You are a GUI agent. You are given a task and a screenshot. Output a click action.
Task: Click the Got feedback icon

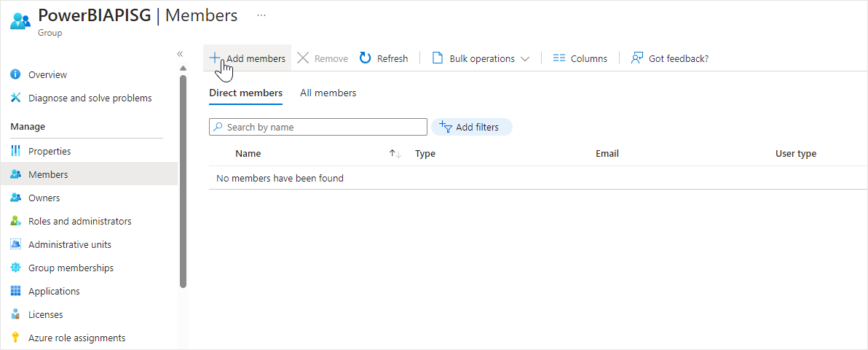pos(637,58)
